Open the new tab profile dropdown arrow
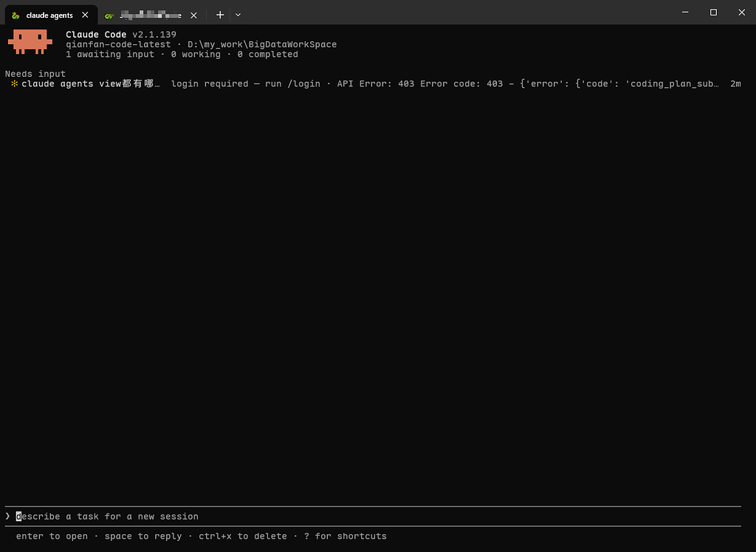Image resolution: width=756 pixels, height=552 pixels. tap(238, 15)
